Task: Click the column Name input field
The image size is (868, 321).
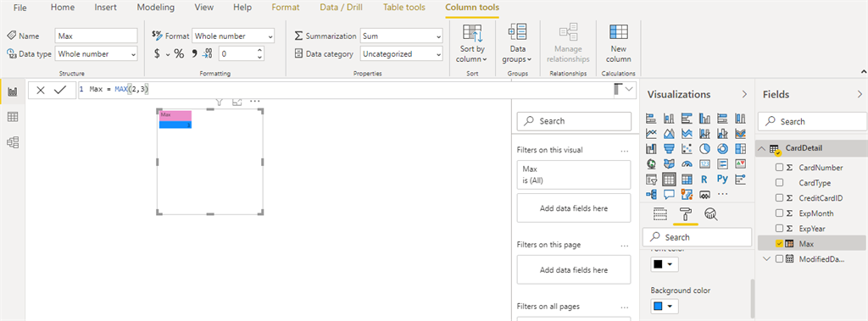Action: [97, 36]
